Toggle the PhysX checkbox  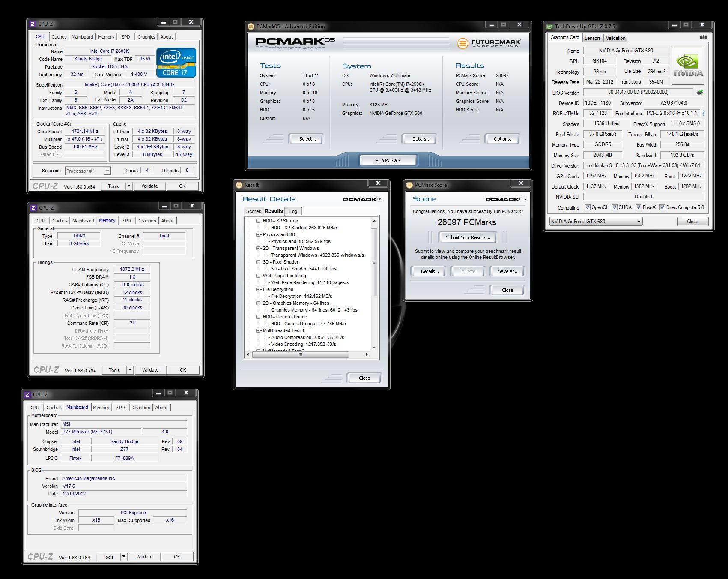638,207
